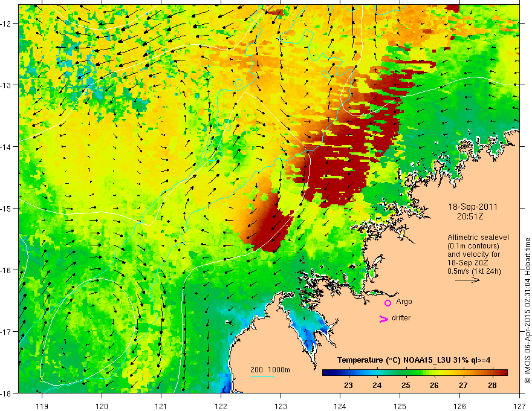Click the 'and velocity for' caption line
The height and width of the screenshot is (411, 532).
(473, 254)
